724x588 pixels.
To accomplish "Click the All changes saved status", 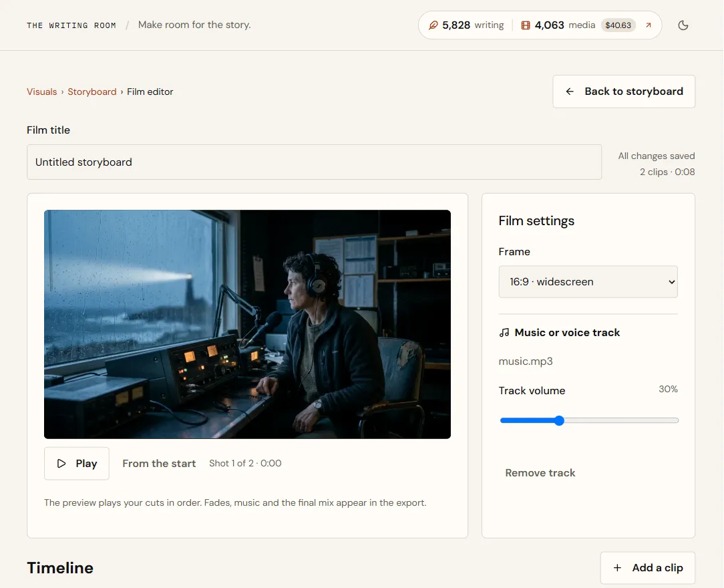I will coord(656,156).
